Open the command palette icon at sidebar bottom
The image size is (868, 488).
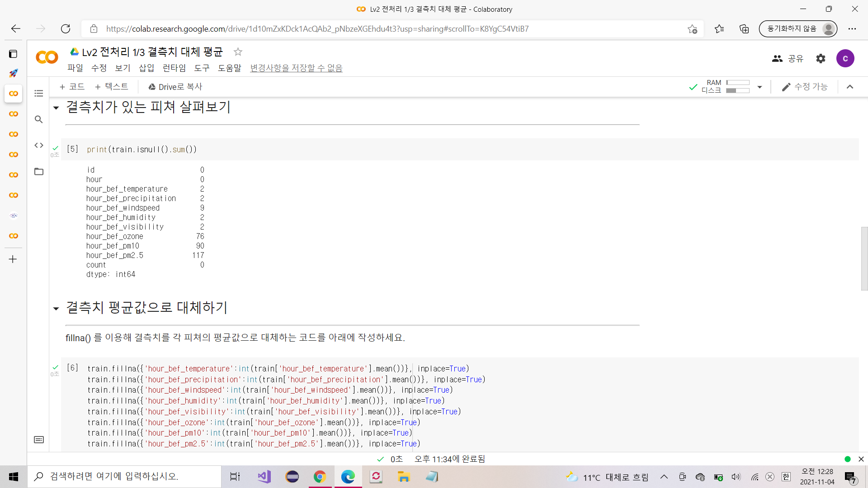pyautogui.click(x=39, y=440)
